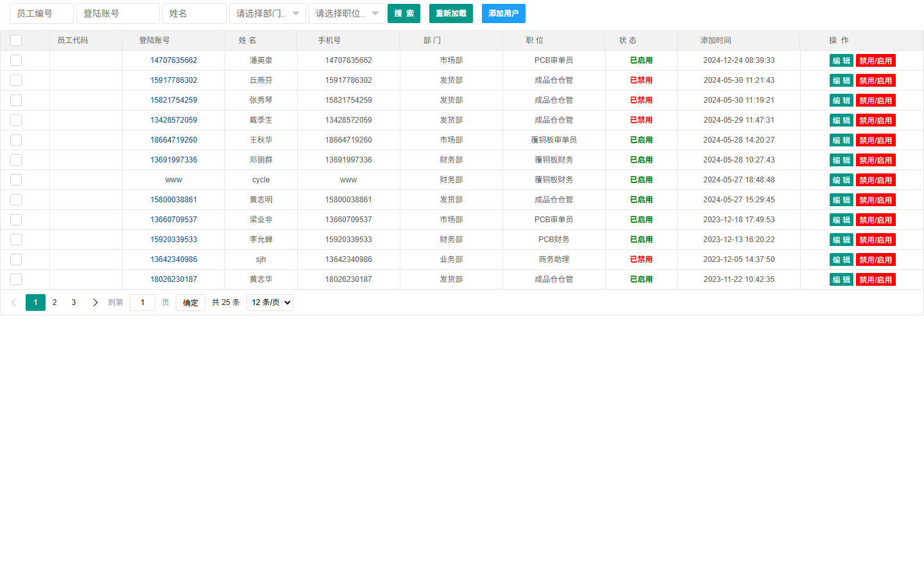Viewport: 924px width, 578px height.
Task: Open login account link 13691997336
Action: [x=174, y=160]
